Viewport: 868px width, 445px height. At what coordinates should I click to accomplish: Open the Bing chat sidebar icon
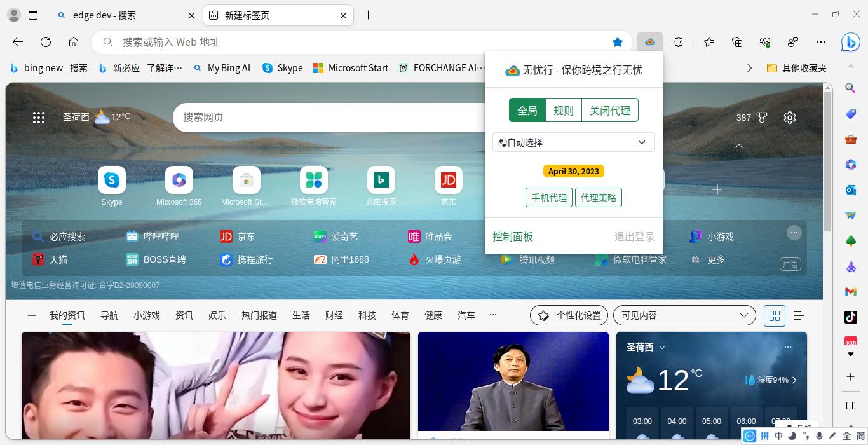pos(850,42)
